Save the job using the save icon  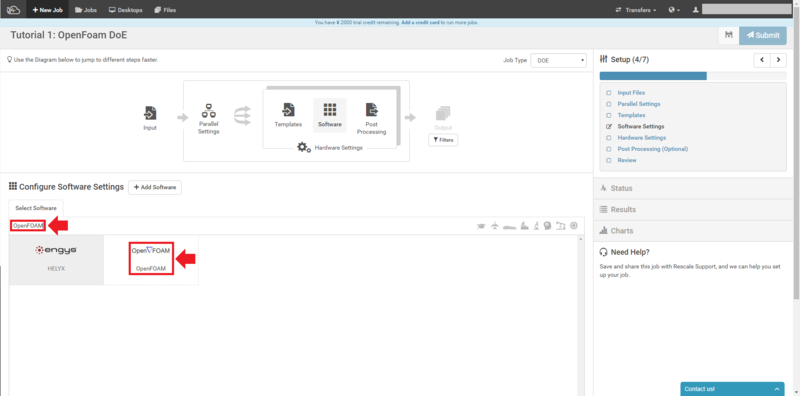pyautogui.click(x=729, y=35)
